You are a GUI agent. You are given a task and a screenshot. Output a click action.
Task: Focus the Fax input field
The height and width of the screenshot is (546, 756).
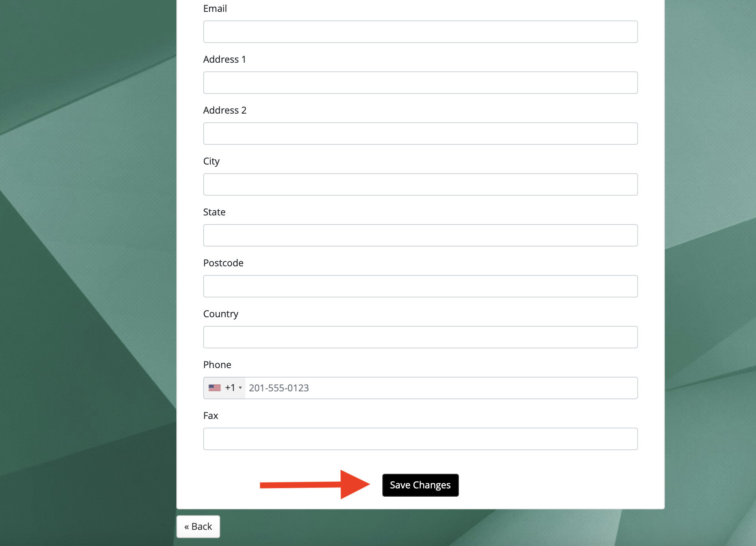[x=420, y=439]
